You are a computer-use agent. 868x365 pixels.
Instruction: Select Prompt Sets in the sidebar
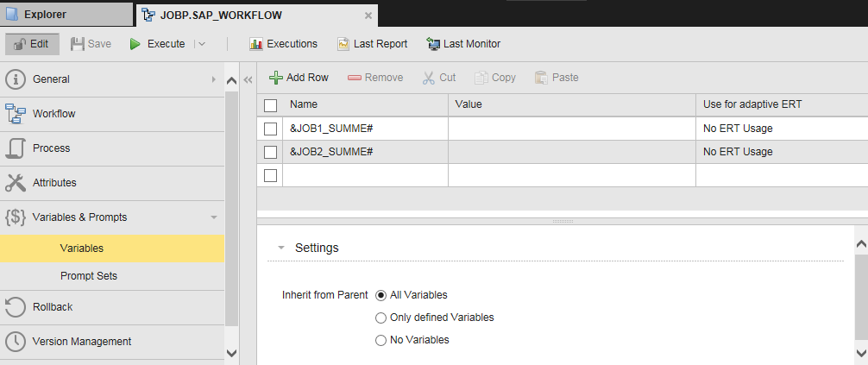[x=88, y=276]
